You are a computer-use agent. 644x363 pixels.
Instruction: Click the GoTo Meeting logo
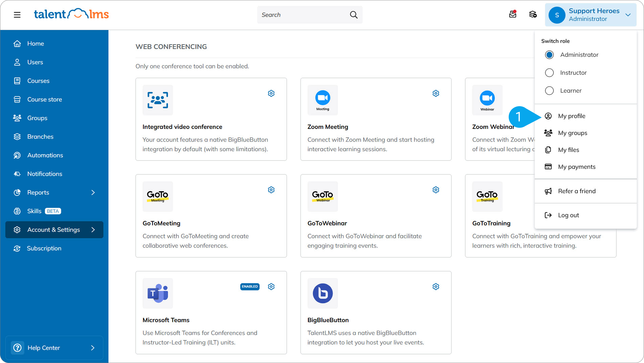click(158, 197)
